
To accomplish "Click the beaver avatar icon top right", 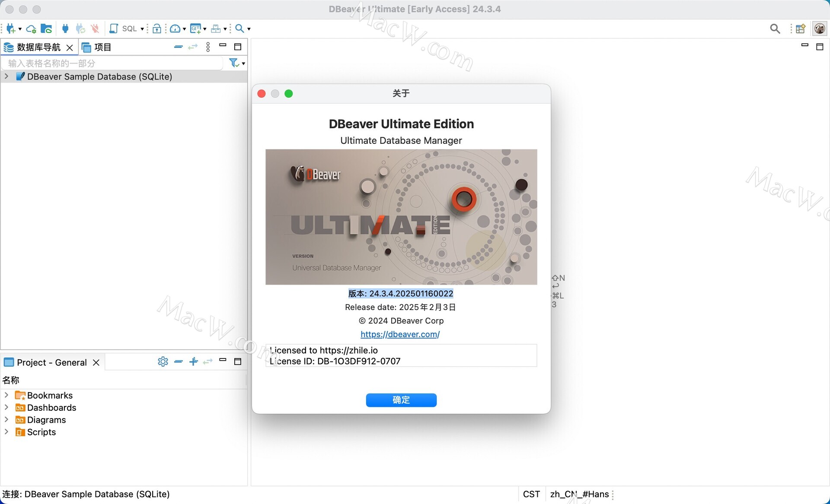I will tap(820, 29).
